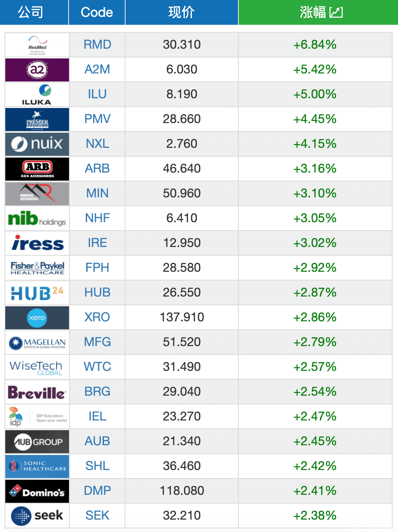This screenshot has height=532, width=398.
Task: Sort by the 涨幅 column header
Action: (318, 12)
